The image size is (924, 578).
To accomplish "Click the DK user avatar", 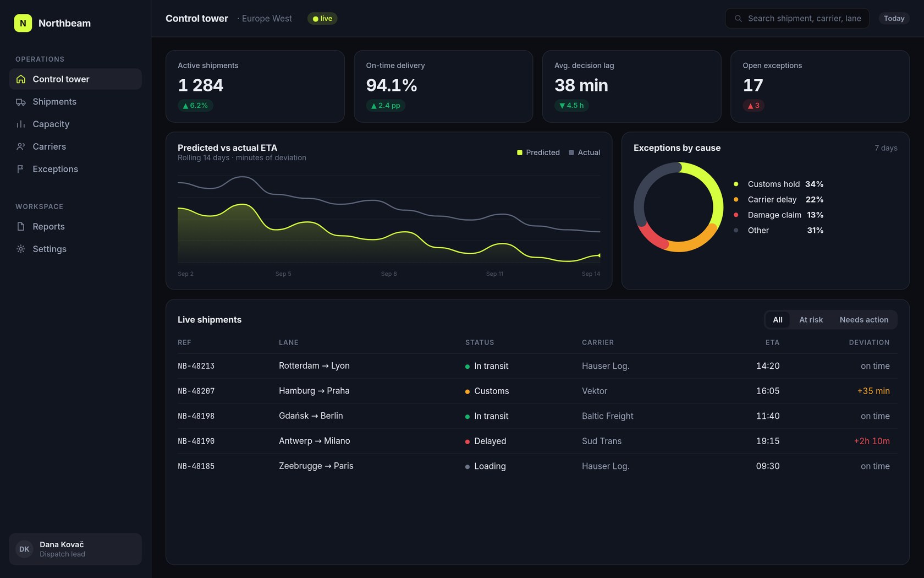I will (x=24, y=549).
